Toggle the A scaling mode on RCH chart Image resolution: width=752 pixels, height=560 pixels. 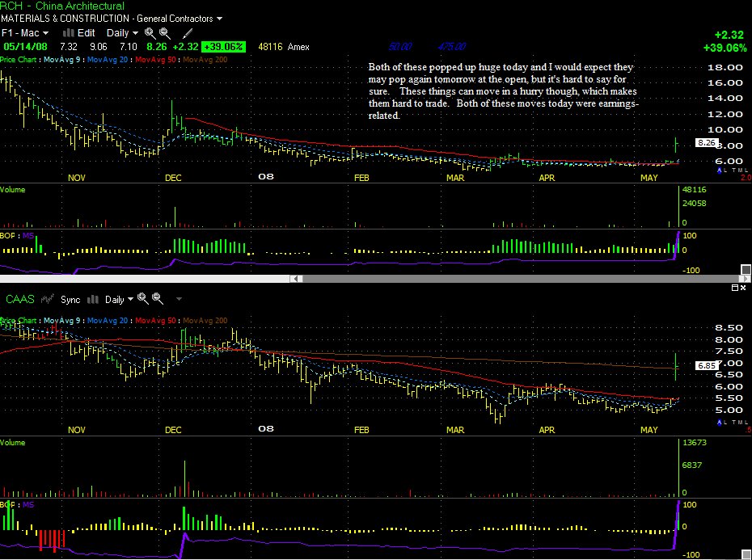click(x=720, y=171)
